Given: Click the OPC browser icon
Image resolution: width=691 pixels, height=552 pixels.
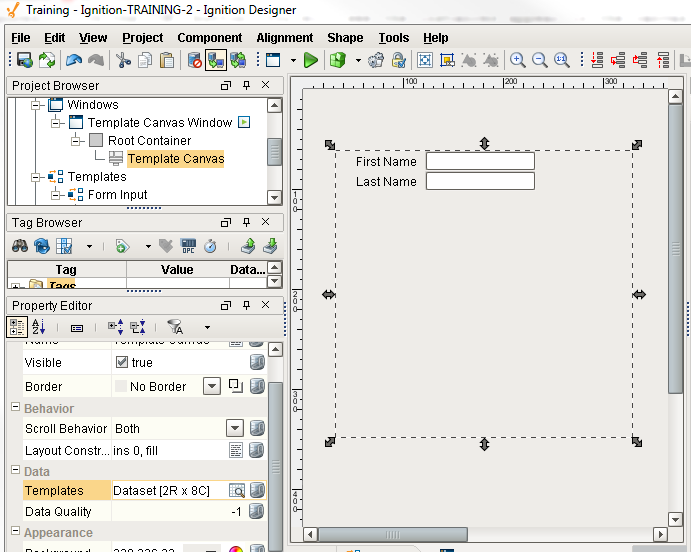Looking at the screenshot, I should [188, 246].
